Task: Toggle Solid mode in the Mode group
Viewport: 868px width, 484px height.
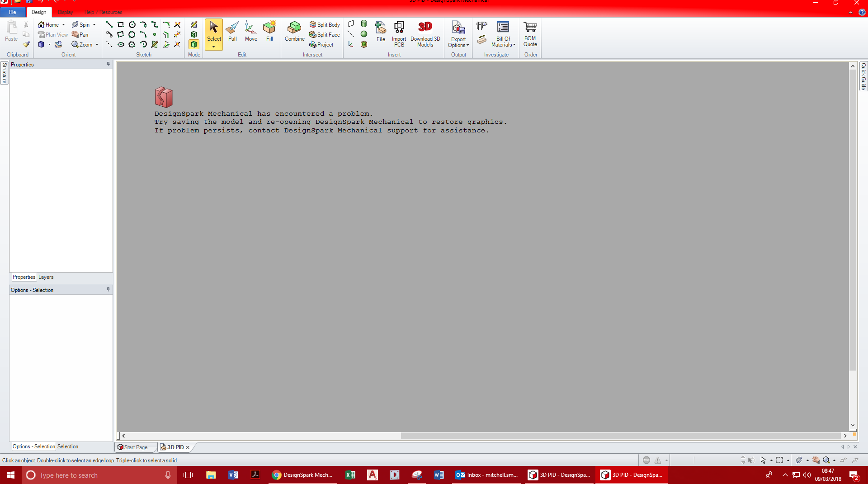Action: click(x=194, y=44)
